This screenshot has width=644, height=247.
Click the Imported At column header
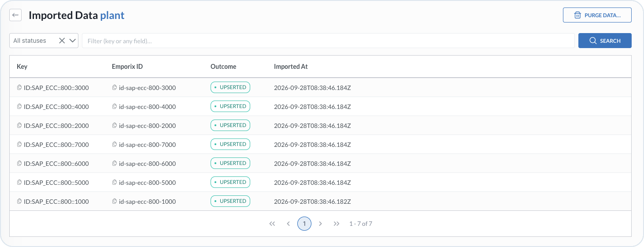291,67
